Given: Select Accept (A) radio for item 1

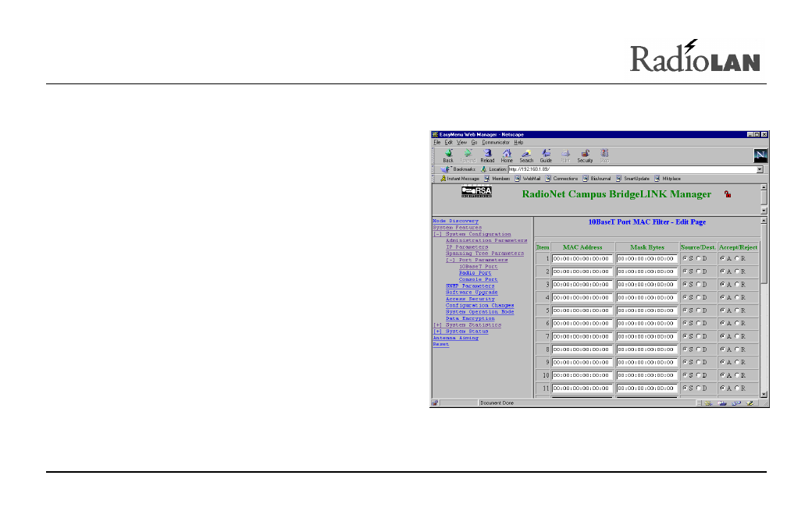Looking at the screenshot, I should (x=722, y=258).
